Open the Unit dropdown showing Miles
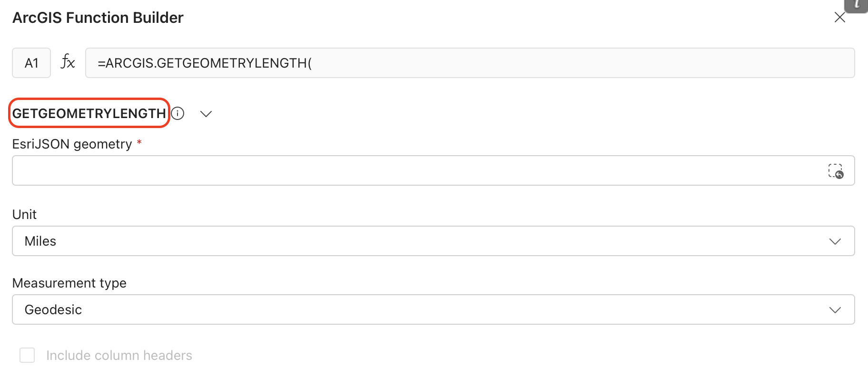Screen dimensions: 868x378 point(433,241)
